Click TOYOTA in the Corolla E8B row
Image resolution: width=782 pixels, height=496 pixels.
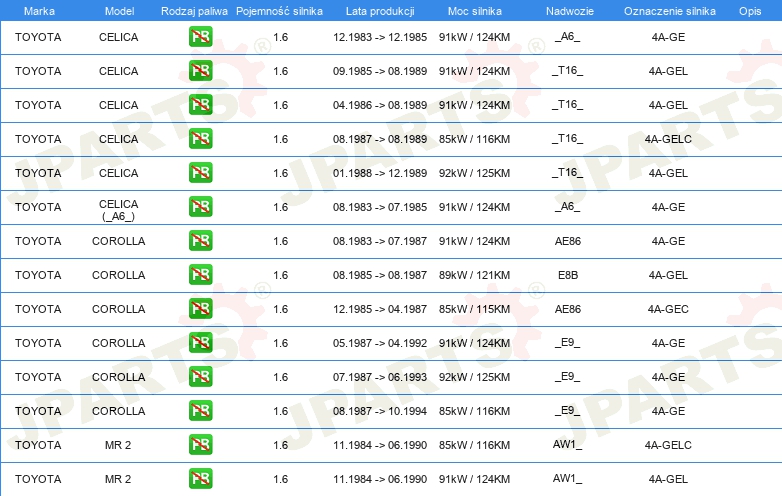coord(38,275)
